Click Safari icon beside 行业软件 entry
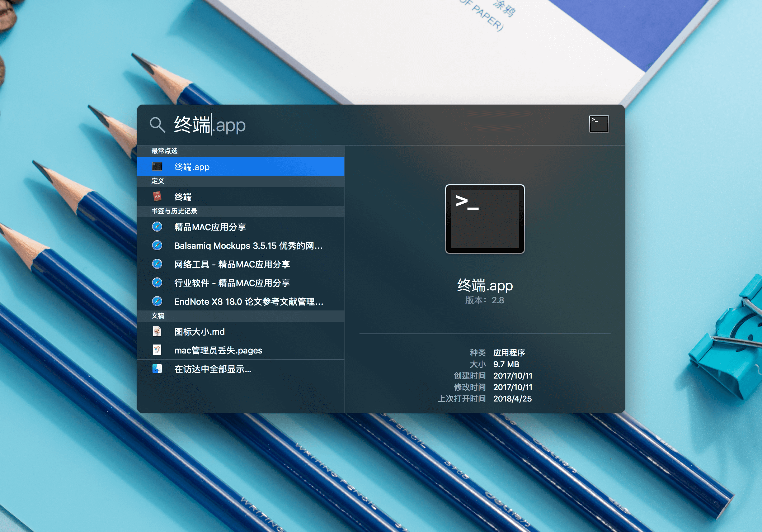 pos(157,282)
